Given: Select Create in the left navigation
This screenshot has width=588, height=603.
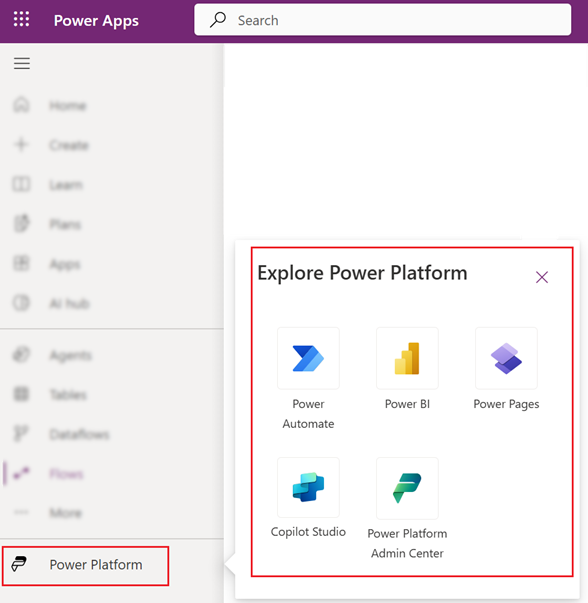Looking at the screenshot, I should 69,145.
